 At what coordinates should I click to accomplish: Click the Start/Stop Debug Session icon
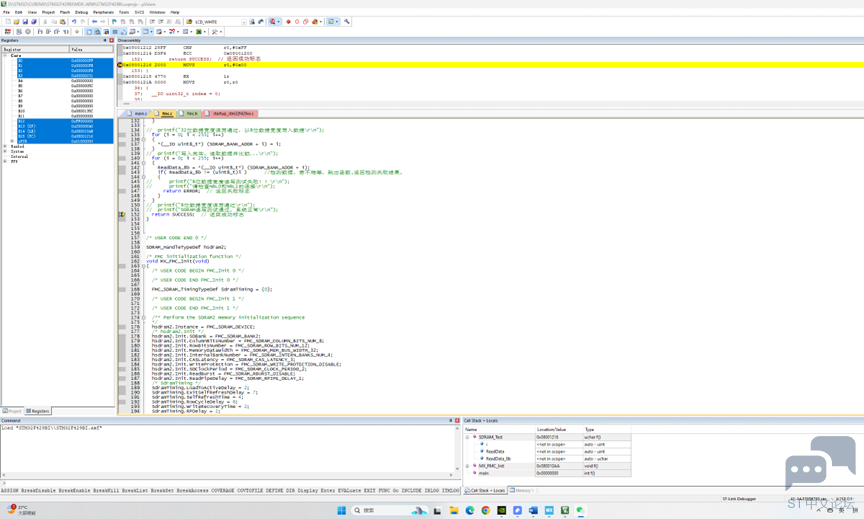pyautogui.click(x=273, y=21)
